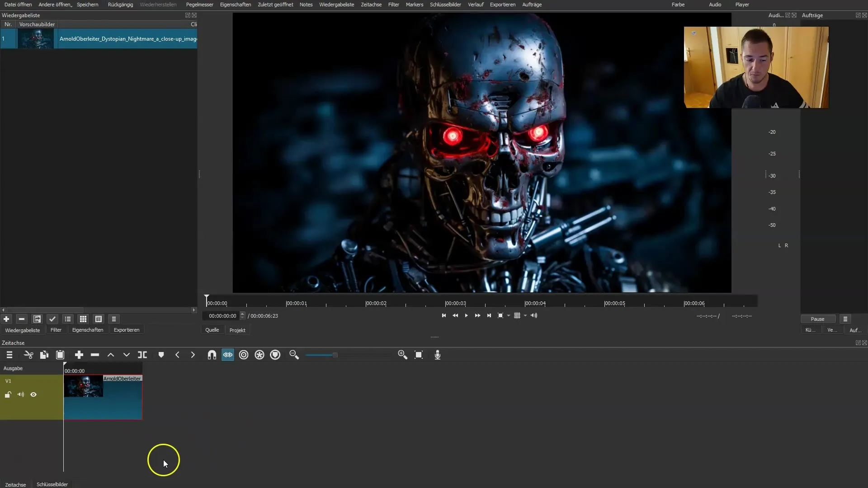This screenshot has height=488, width=868.
Task: Jump to the next marker
Action: pos(193,355)
